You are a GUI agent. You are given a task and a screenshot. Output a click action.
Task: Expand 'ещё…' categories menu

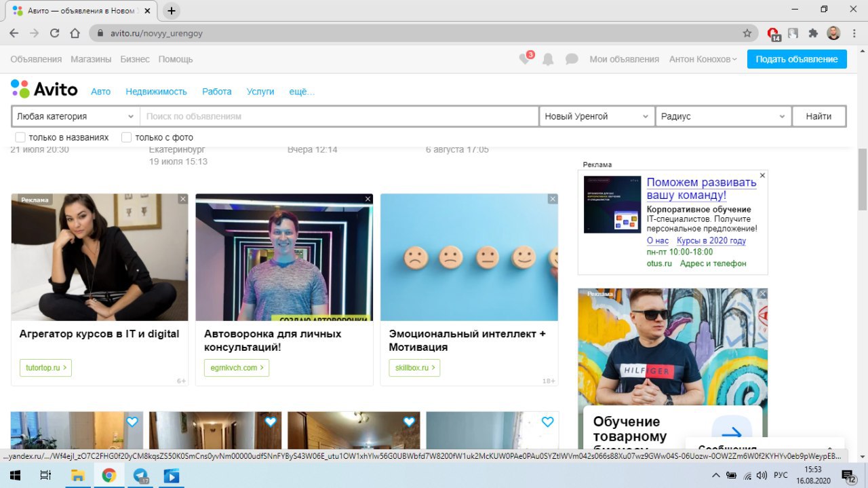tap(302, 92)
